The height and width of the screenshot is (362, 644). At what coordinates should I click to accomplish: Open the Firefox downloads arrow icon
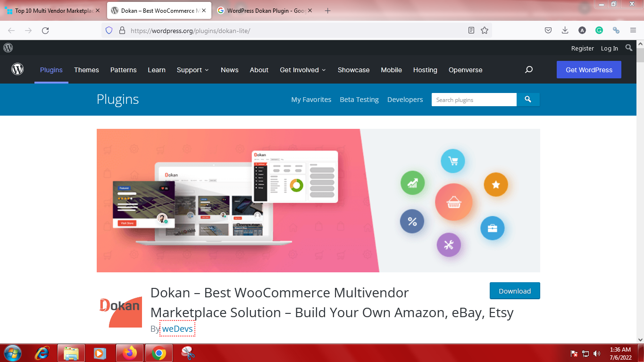(565, 30)
